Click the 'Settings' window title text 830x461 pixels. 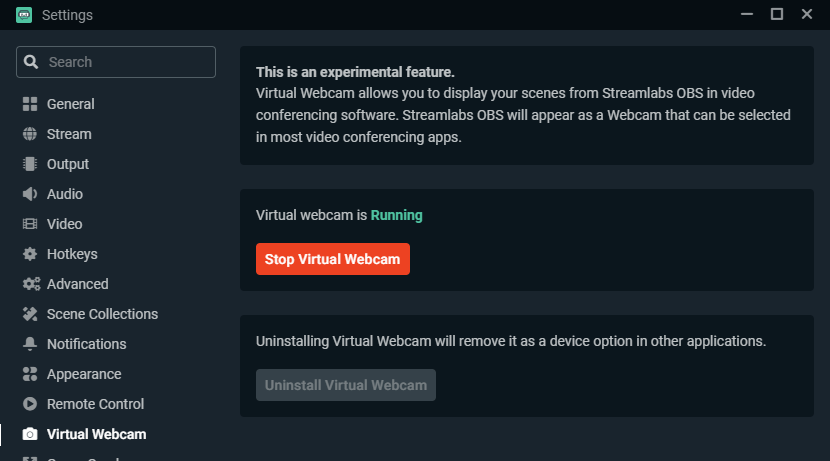67,15
